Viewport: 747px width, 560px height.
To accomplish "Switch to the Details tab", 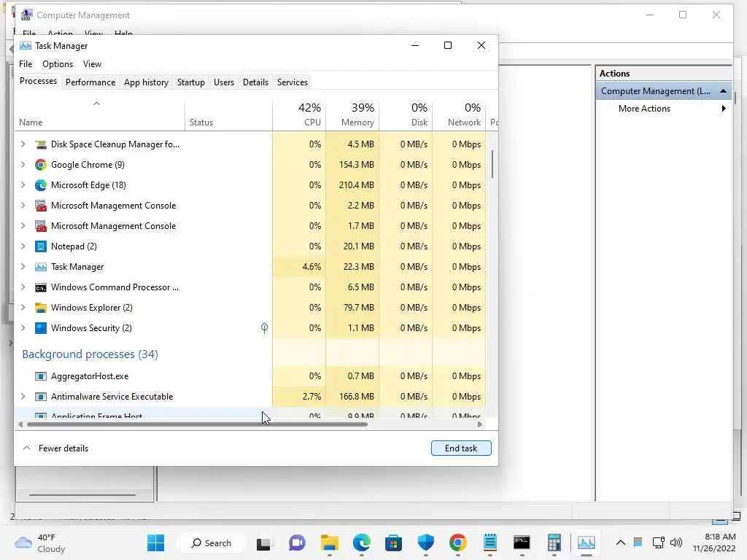I will coord(256,82).
